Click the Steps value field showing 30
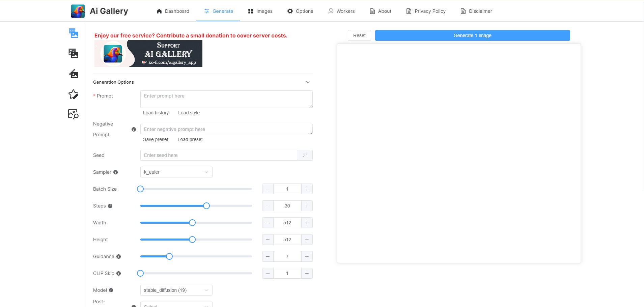Image resolution: width=644 pixels, height=307 pixels. tap(287, 206)
